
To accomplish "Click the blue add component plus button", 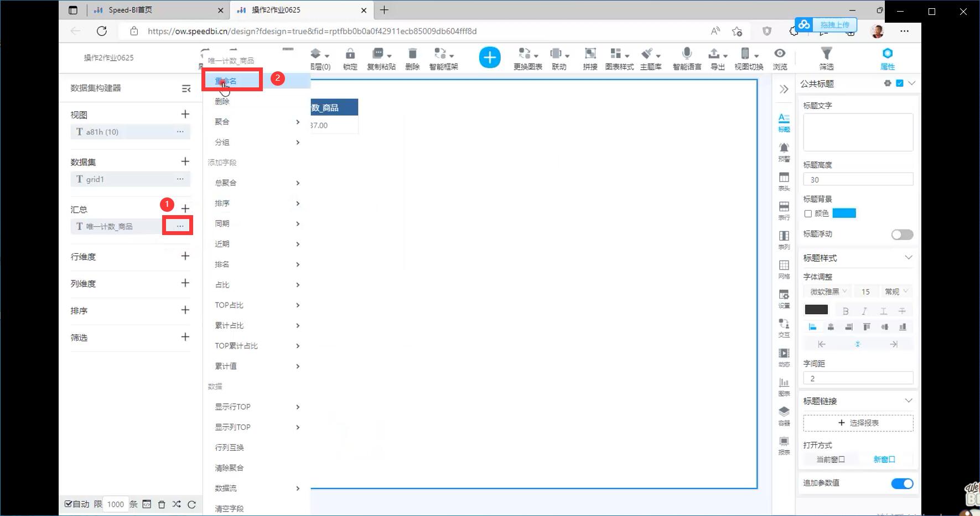I will tap(489, 58).
